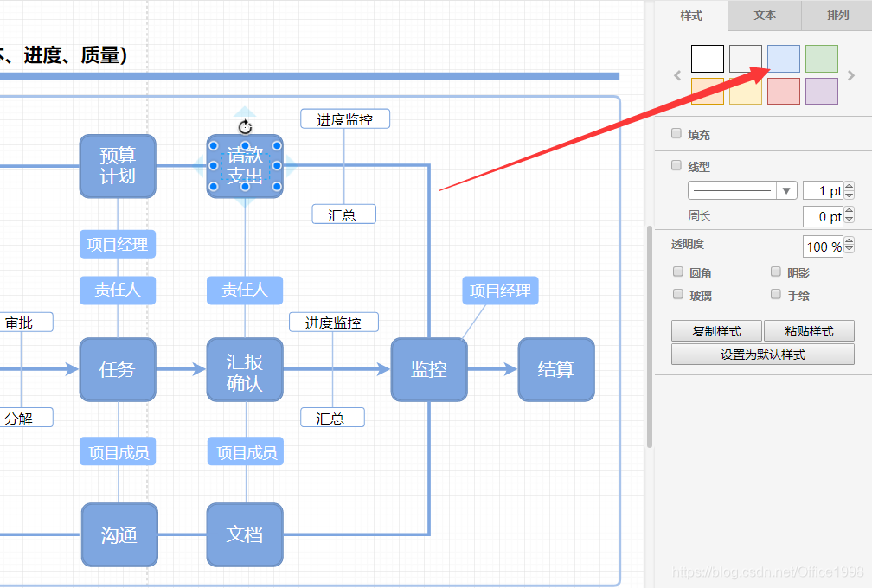Show the next style palette page
This screenshot has width=872, height=588.
coord(851,75)
